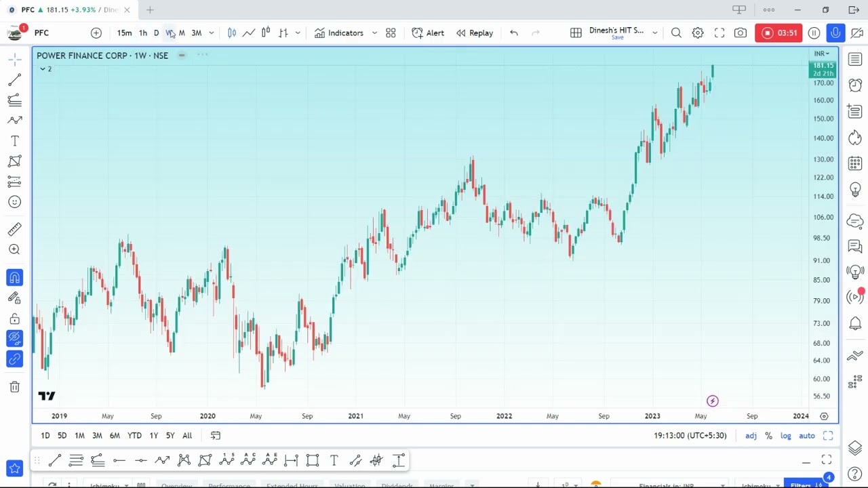868x488 pixels.
Task: Toggle auto scale
Action: (x=806, y=436)
